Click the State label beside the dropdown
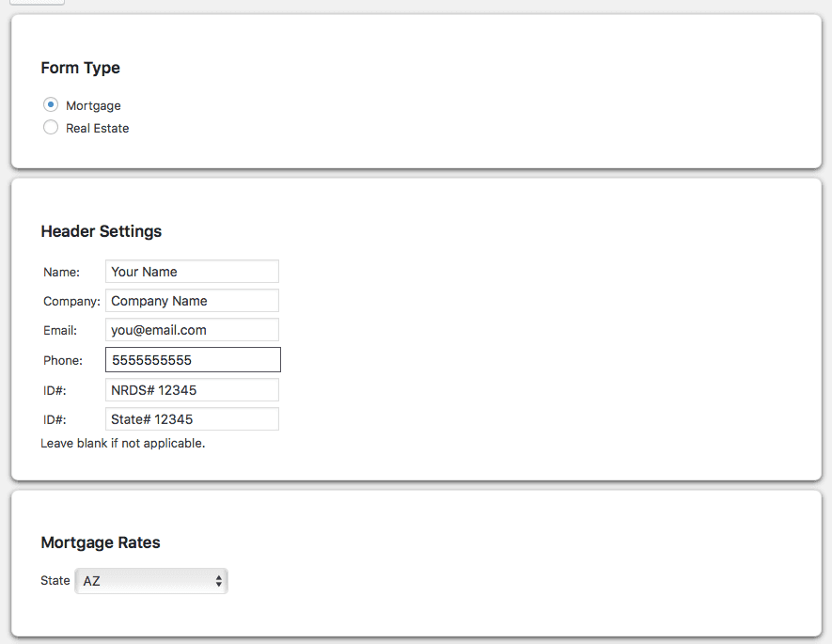The height and width of the screenshot is (644, 832). [x=55, y=580]
